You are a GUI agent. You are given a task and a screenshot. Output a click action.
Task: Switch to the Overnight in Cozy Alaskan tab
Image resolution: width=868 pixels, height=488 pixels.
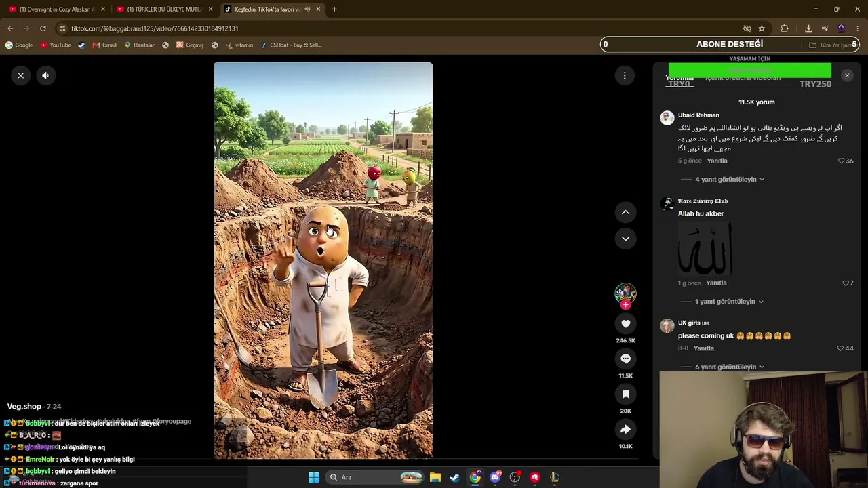(x=57, y=9)
